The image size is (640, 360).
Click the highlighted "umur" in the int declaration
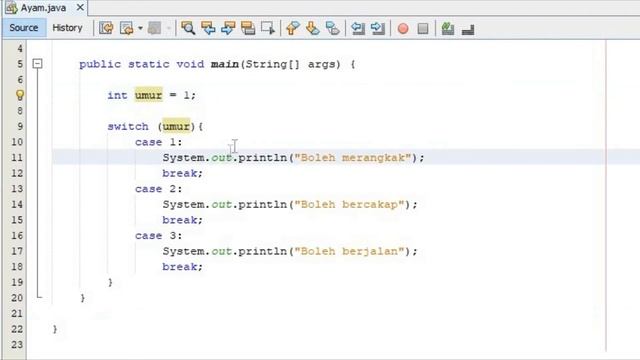click(x=149, y=95)
